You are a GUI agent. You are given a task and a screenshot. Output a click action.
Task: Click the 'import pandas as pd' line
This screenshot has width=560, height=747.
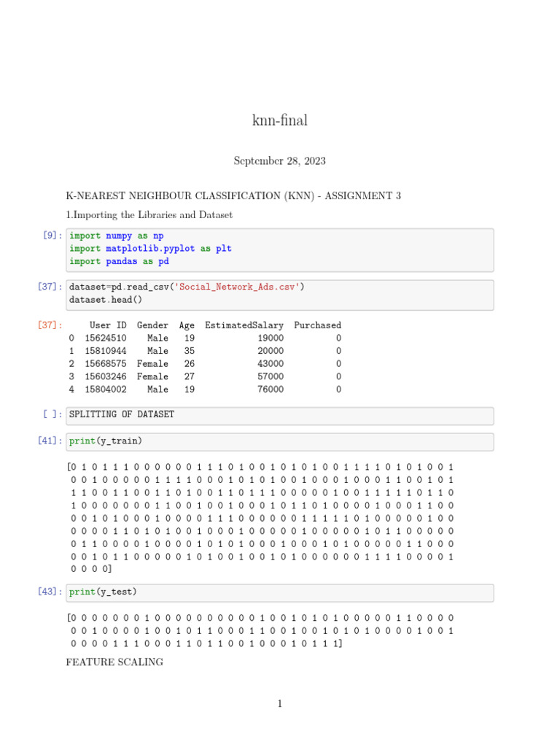click(x=119, y=262)
